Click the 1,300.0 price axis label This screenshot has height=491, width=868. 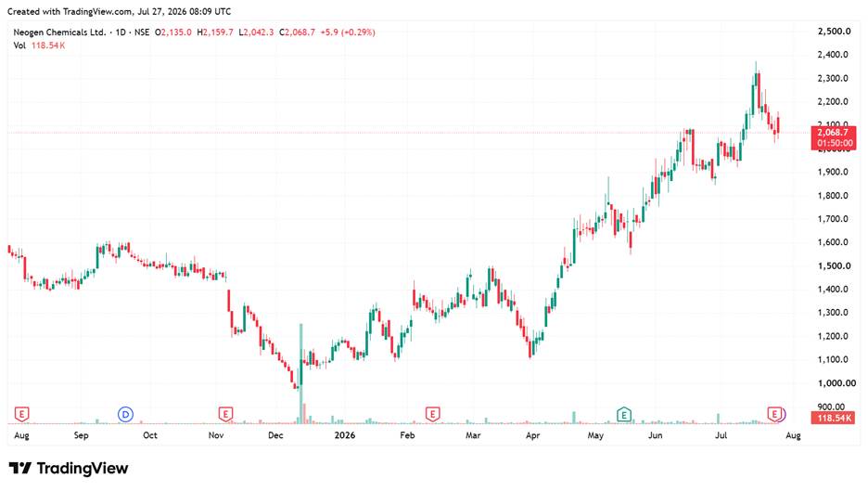833,313
